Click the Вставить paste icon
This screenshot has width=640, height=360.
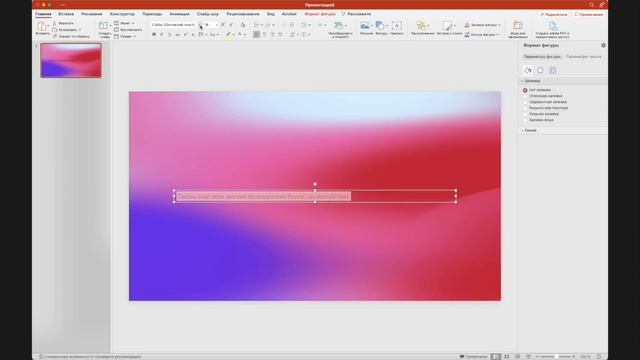(42, 26)
